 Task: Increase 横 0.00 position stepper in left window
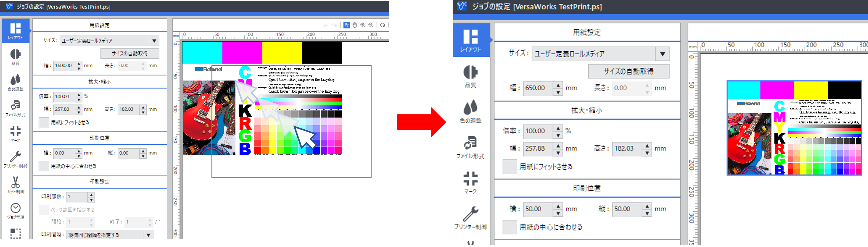click(x=78, y=151)
